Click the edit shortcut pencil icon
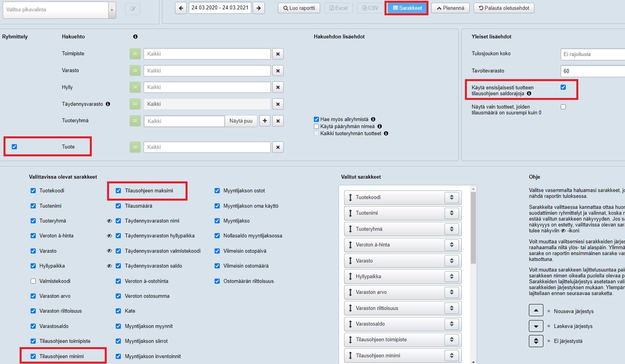Viewport: 625px width, 364px height. (x=133, y=9)
